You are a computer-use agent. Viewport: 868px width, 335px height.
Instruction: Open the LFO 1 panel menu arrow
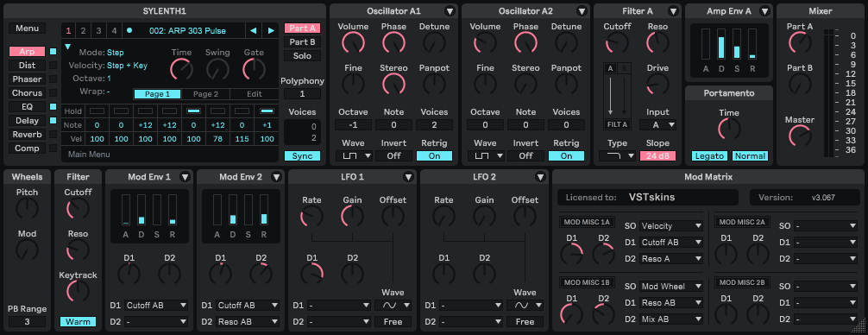click(408, 177)
